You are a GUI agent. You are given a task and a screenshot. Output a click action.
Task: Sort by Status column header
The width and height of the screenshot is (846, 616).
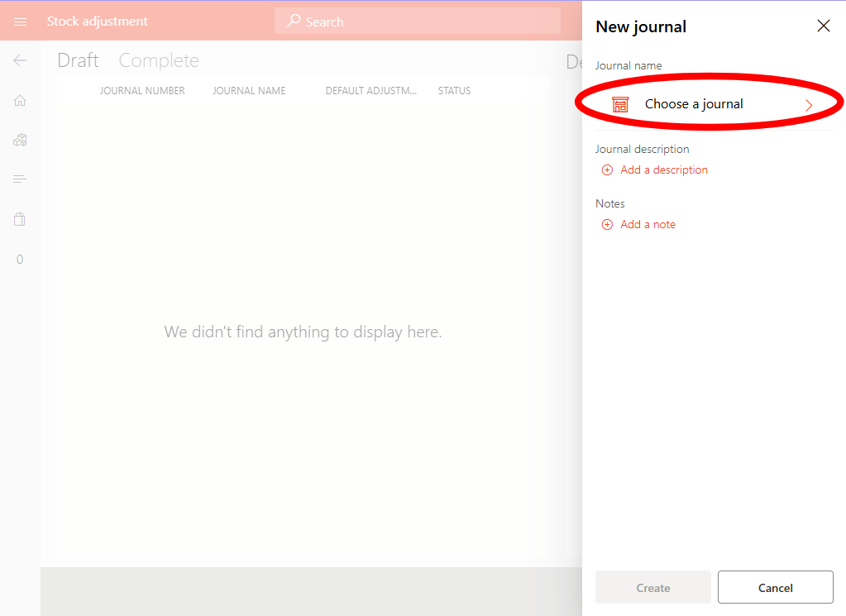pyautogui.click(x=454, y=91)
